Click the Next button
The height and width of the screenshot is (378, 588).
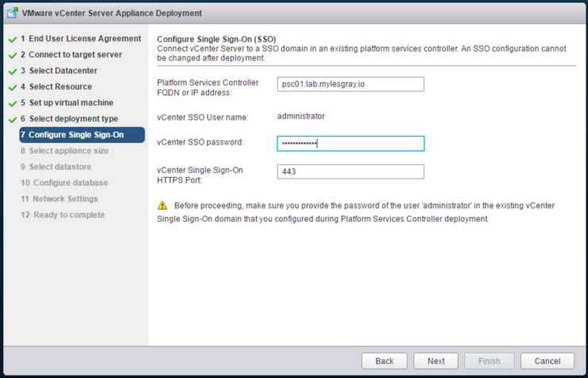point(435,361)
